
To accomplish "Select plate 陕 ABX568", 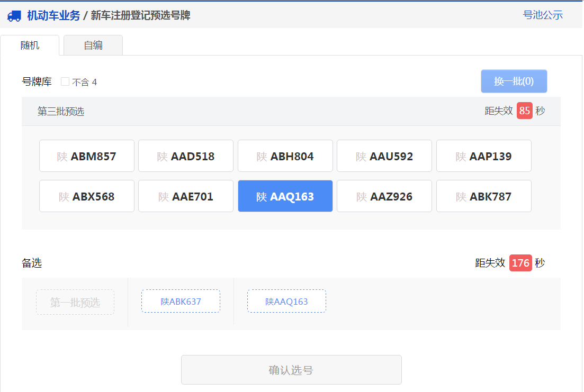I will click(x=87, y=196).
